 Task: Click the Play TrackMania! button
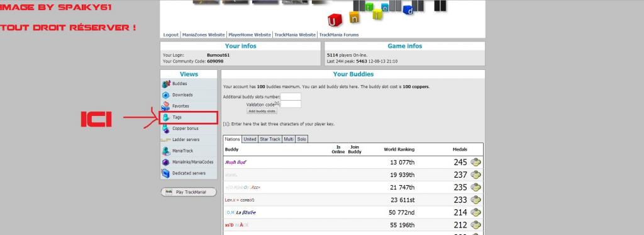click(x=189, y=192)
